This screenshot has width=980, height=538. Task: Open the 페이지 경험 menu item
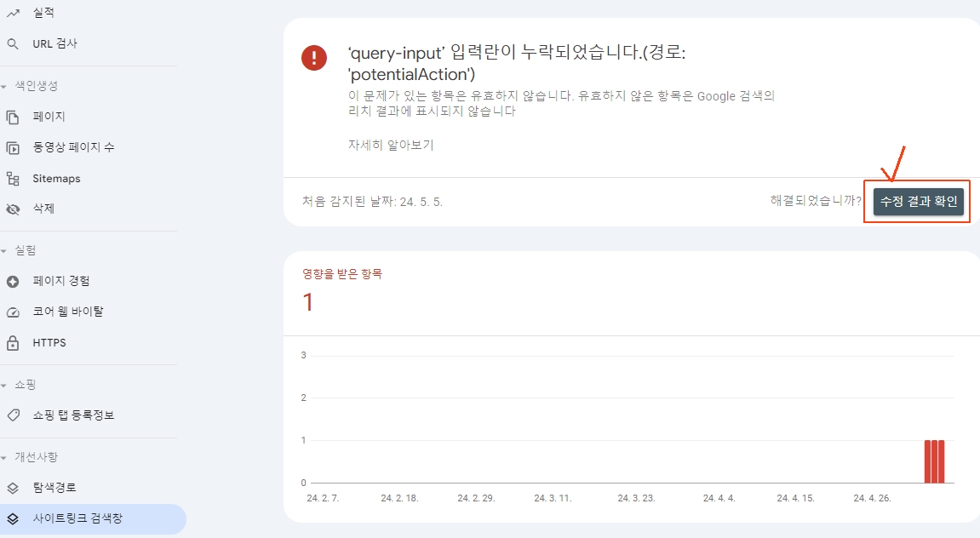(61, 281)
